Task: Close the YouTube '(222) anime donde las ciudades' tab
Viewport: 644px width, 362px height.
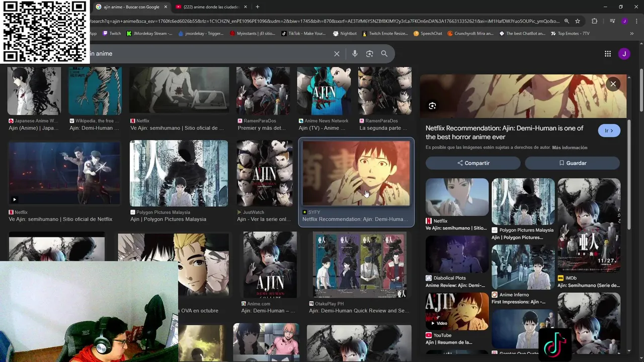Action: pyautogui.click(x=245, y=7)
